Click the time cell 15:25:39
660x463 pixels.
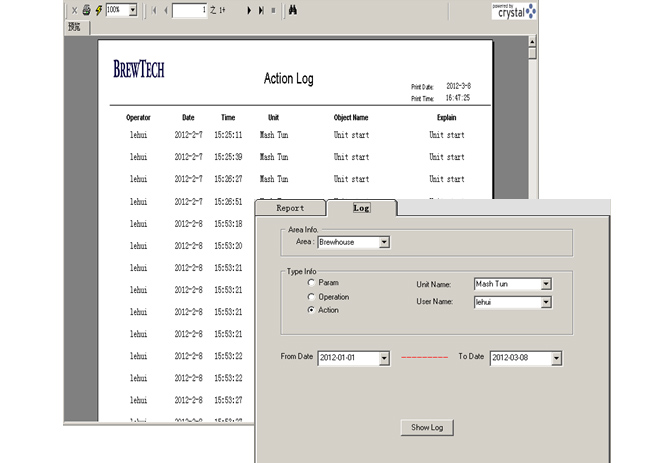[x=228, y=157]
